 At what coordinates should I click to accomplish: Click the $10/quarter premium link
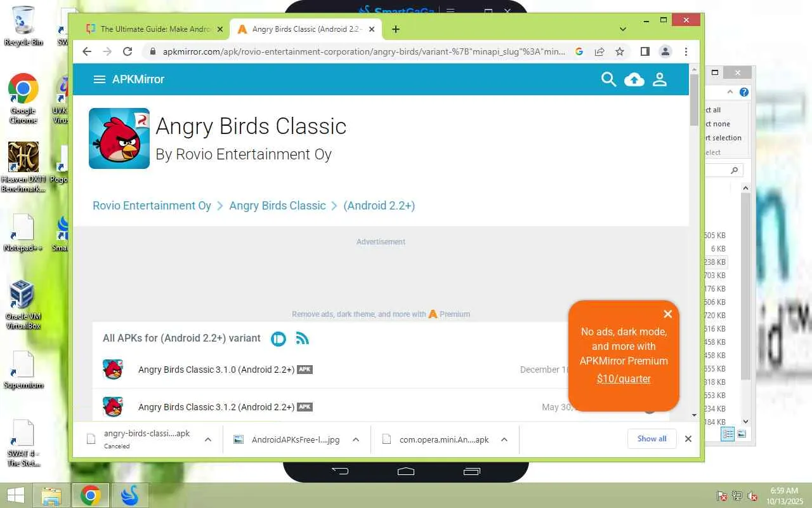tap(624, 379)
